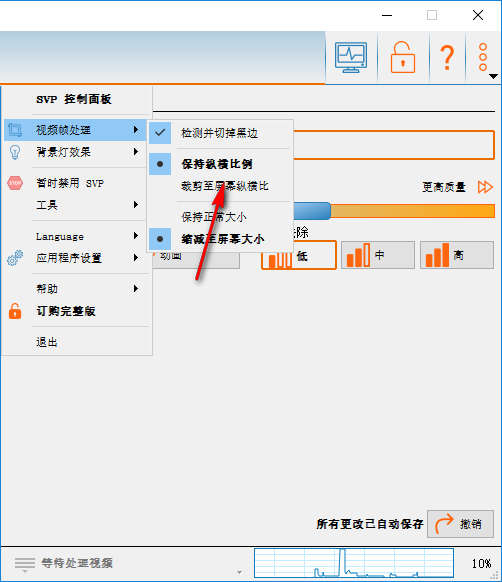Choose 退出 to quit the application
Screen dimensions: 502x582
pyautogui.click(x=75, y=342)
